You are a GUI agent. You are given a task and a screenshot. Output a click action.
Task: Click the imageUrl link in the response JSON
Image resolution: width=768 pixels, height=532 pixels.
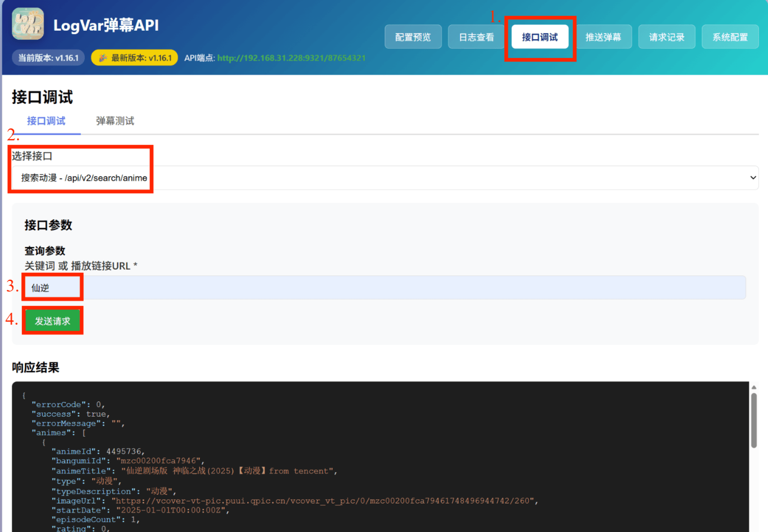(324, 501)
